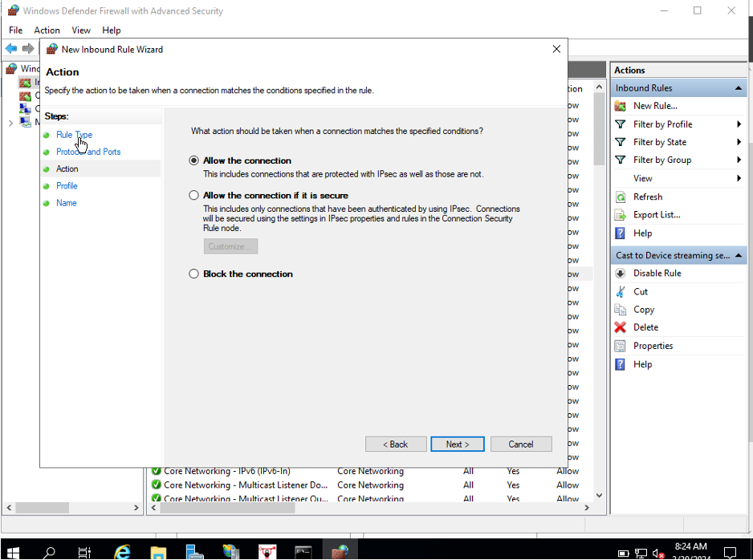
Task: Expand the View submenu arrow in Actions pane
Action: (739, 178)
